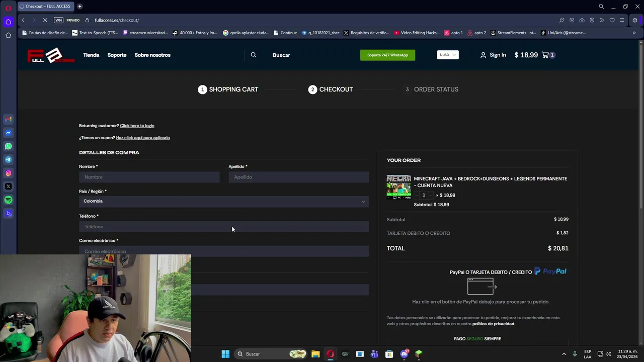Open Microsoft Store from the taskbar

tap(389, 354)
